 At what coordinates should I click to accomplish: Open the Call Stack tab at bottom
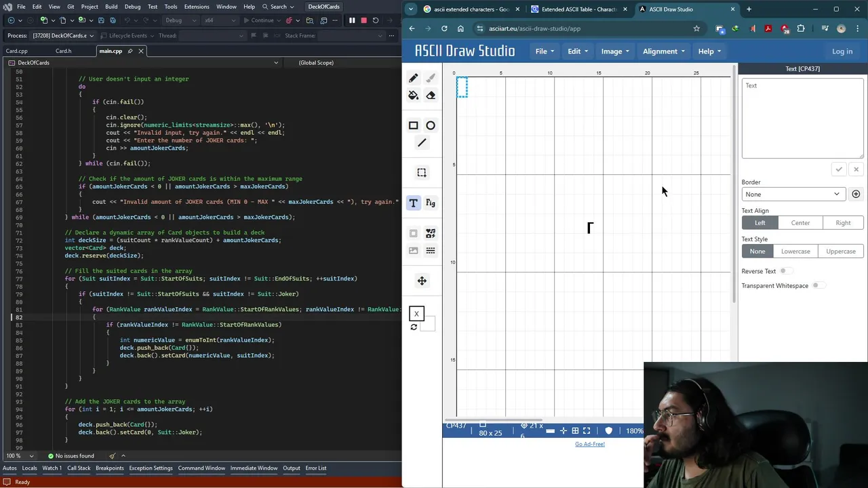coord(79,468)
